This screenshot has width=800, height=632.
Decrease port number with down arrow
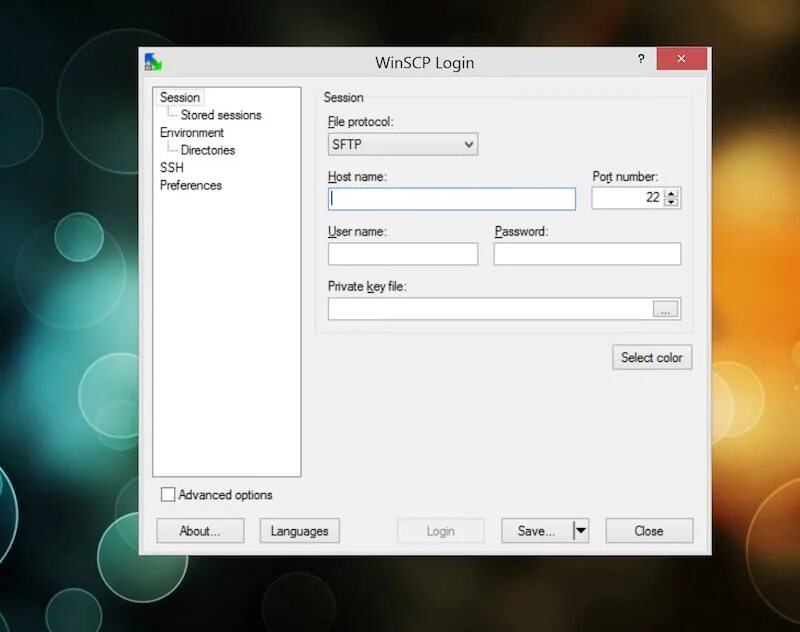671,203
